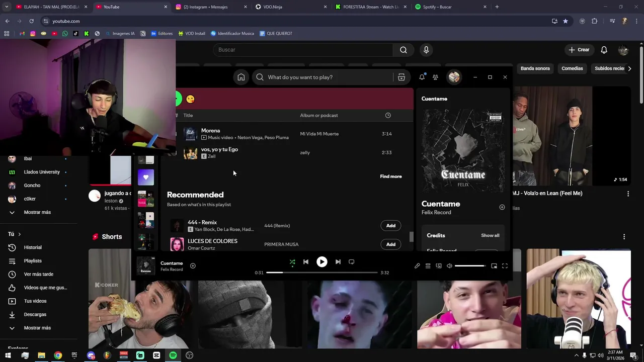Skip to previous track in Spotify
This screenshot has width=644, height=362.
(x=305, y=262)
